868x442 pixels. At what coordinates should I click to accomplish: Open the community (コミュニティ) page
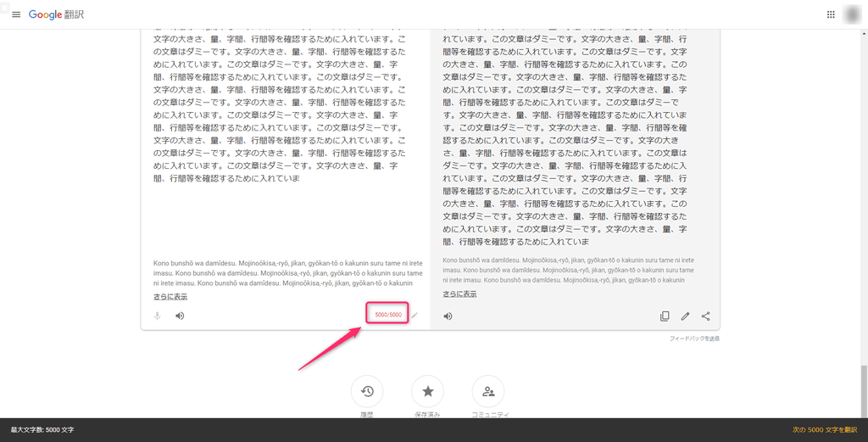coord(488,391)
